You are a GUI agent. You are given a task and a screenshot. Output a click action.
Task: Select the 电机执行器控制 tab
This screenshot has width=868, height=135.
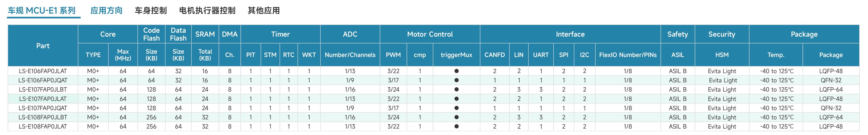[207, 10]
